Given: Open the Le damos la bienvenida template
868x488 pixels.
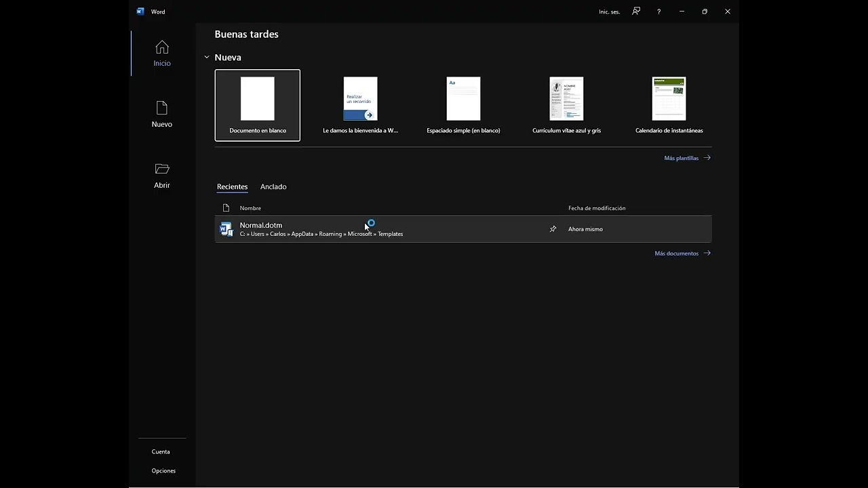Looking at the screenshot, I should pyautogui.click(x=361, y=105).
